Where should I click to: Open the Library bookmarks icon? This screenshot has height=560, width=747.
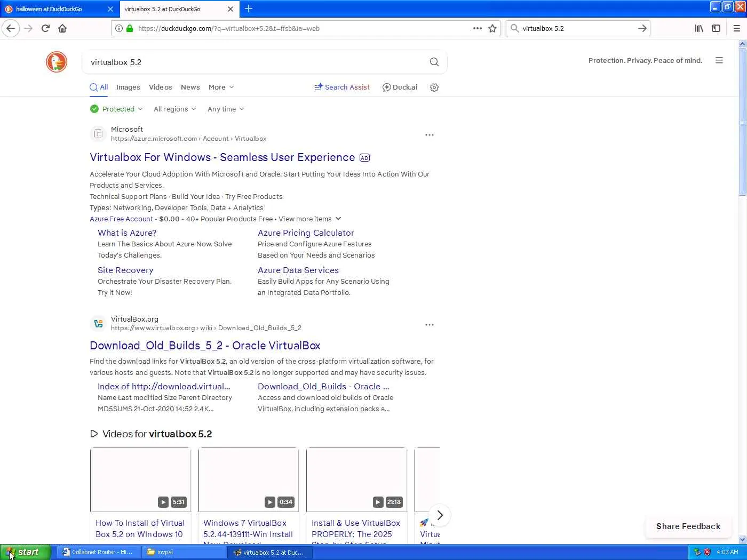click(x=699, y=28)
